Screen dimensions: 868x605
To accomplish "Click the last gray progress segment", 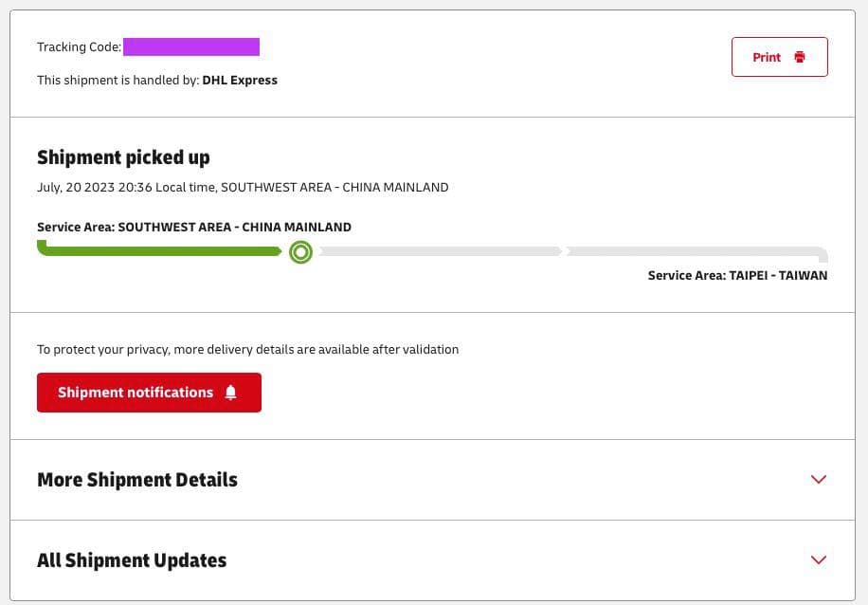I will coord(695,252).
